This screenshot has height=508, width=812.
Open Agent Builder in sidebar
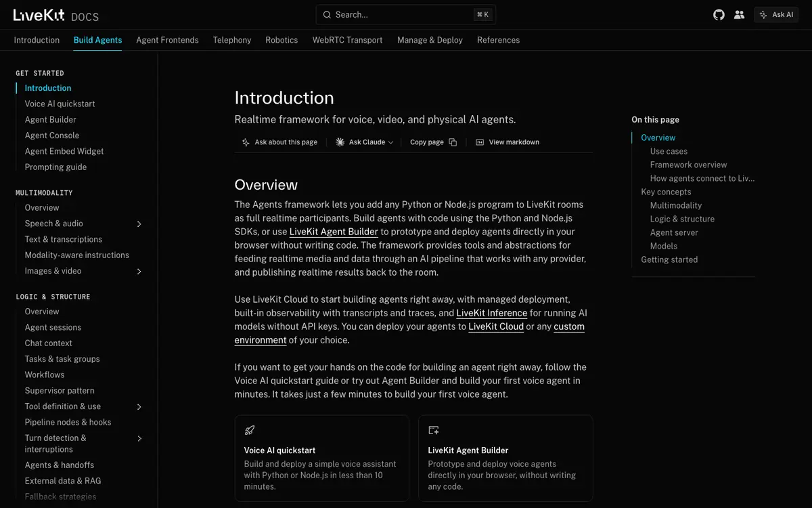[50, 119]
